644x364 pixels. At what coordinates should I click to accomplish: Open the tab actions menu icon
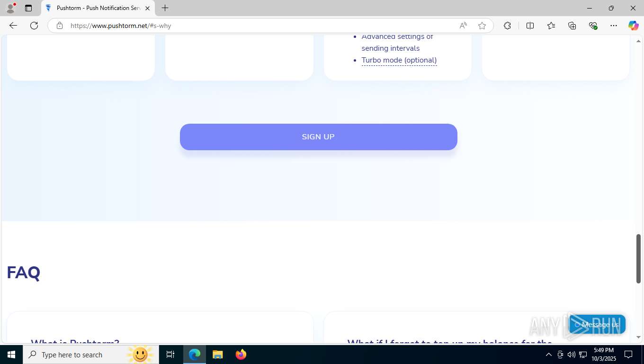(x=28, y=8)
